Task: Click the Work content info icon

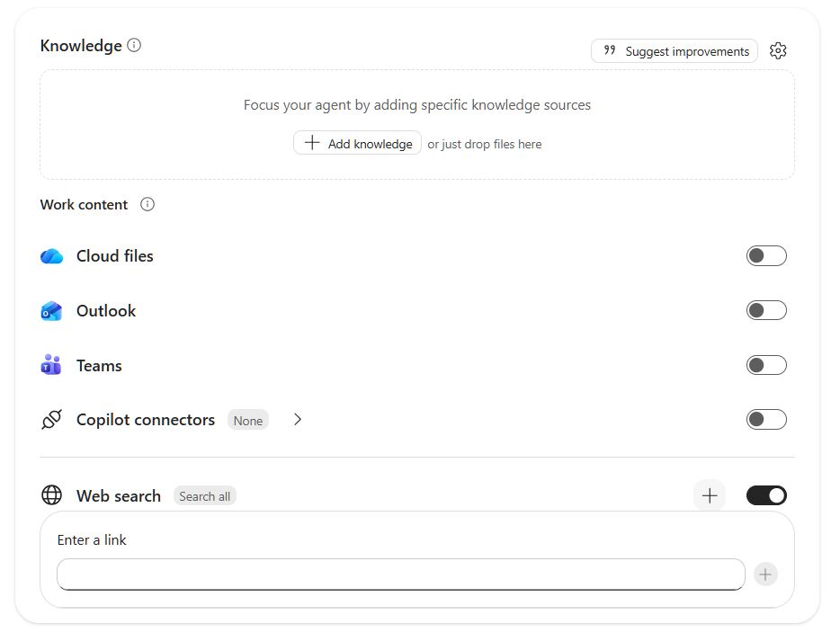Action: (147, 204)
